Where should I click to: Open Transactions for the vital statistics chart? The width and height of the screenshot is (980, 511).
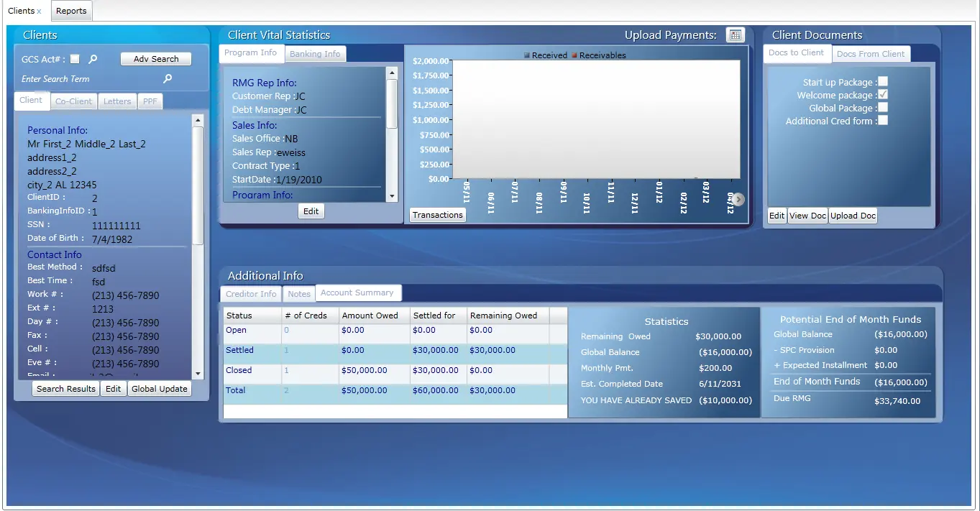[x=437, y=214]
